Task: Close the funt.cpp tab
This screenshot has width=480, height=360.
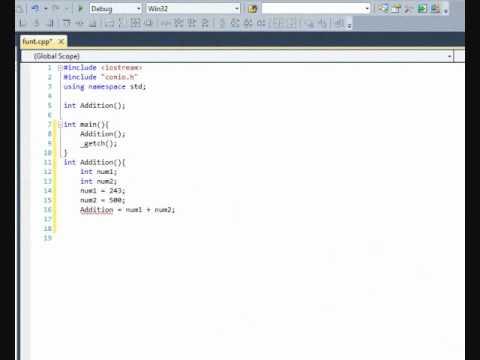Action: [x=61, y=42]
